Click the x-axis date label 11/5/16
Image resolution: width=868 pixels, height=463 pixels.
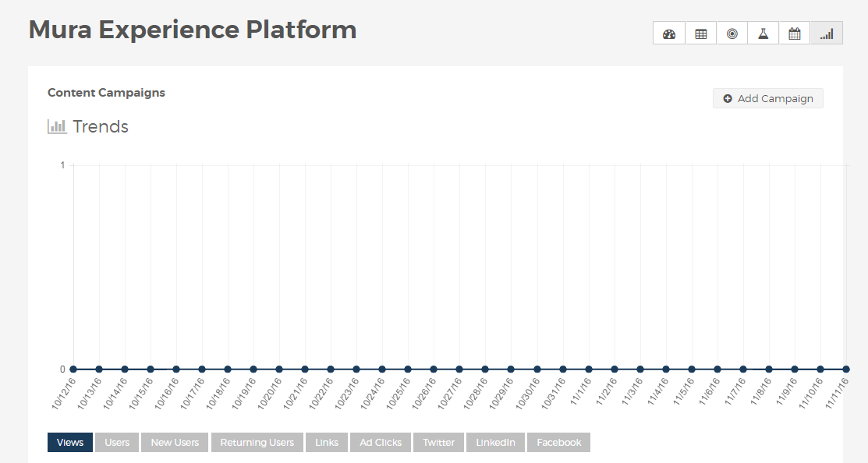(x=683, y=391)
